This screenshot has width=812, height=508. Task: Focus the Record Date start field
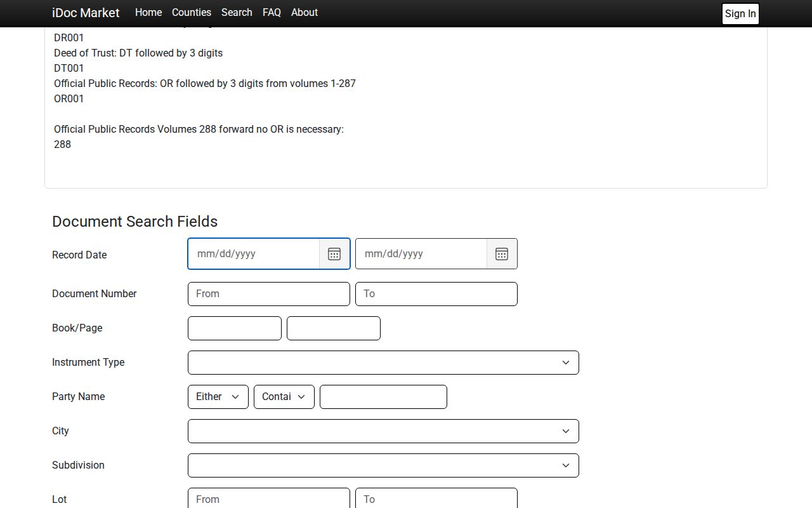[x=254, y=254]
